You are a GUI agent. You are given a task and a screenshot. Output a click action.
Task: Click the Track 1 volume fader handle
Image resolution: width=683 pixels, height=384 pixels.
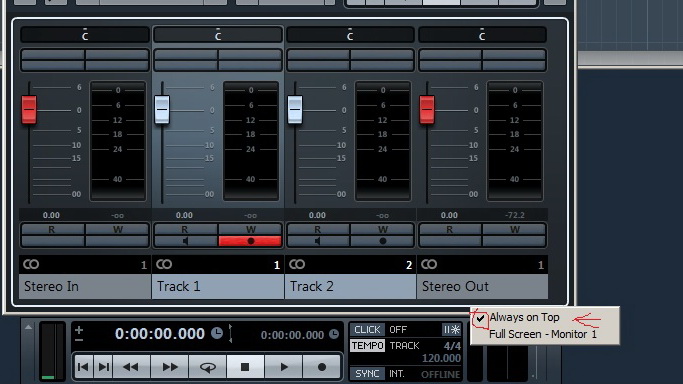pos(162,110)
